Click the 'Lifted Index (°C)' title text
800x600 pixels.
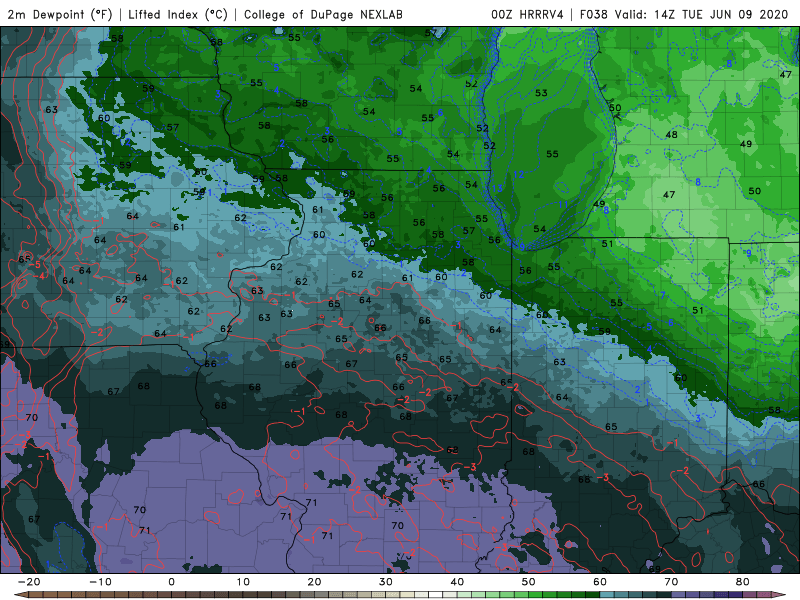coord(178,14)
